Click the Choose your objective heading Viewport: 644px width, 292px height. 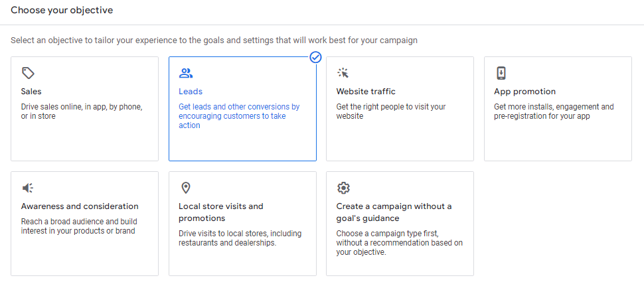pyautogui.click(x=62, y=10)
